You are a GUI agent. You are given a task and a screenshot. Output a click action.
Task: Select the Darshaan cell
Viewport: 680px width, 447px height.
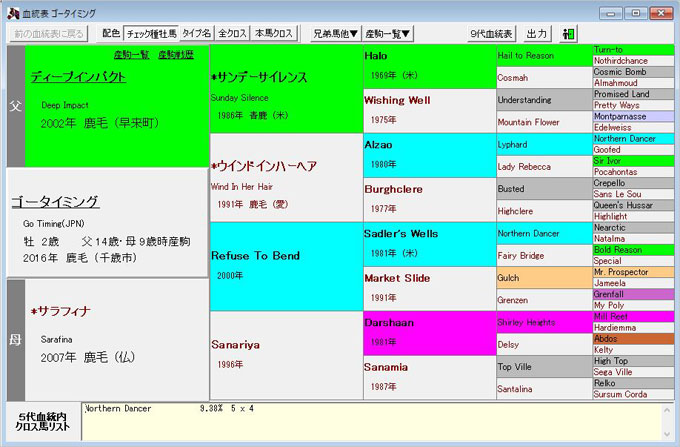pyautogui.click(x=430, y=333)
